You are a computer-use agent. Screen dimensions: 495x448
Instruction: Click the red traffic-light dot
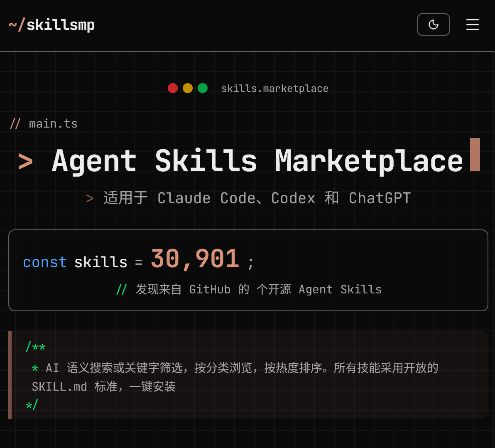pos(173,88)
